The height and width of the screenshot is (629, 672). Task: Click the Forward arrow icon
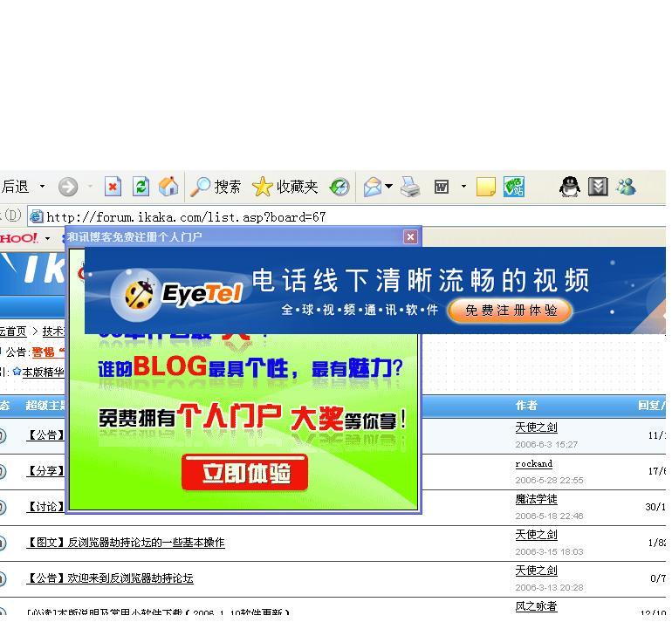68,187
